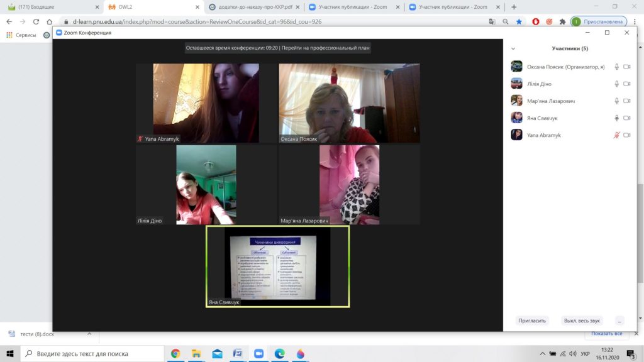Click the Google Translate icon in address bar

coord(492,21)
